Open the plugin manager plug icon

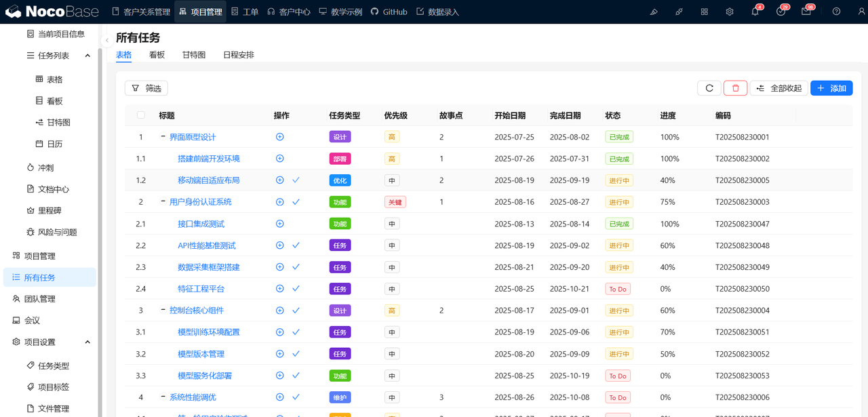(x=679, y=12)
